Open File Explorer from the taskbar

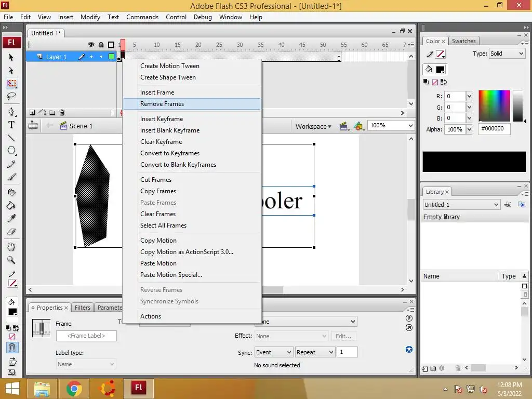click(42, 388)
